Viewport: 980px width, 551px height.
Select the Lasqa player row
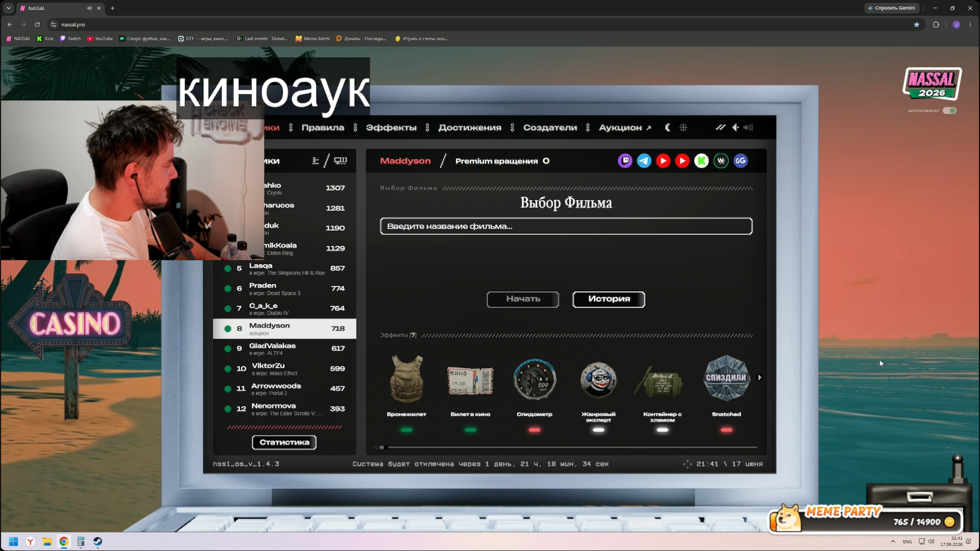click(x=284, y=269)
